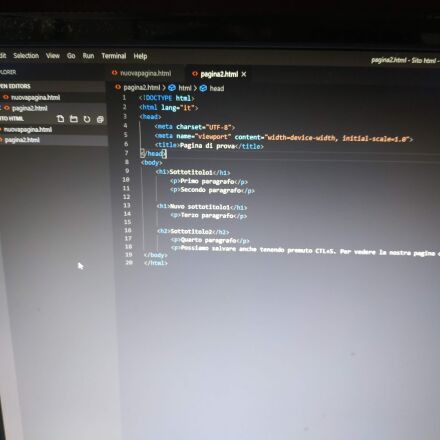Click the title text 'Pagina di prova'
Screen dimensions: 440x440
click(207, 146)
